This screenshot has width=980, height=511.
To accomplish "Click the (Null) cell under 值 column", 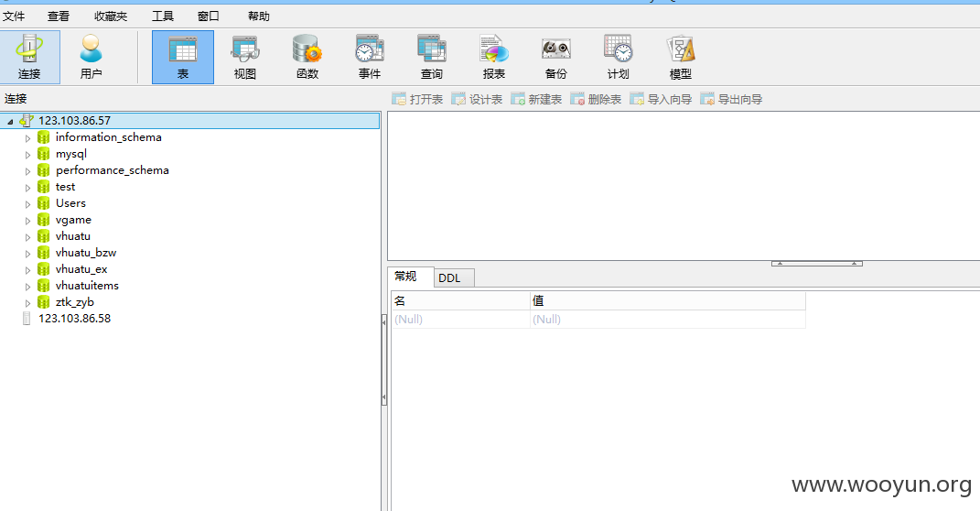I will coord(667,319).
